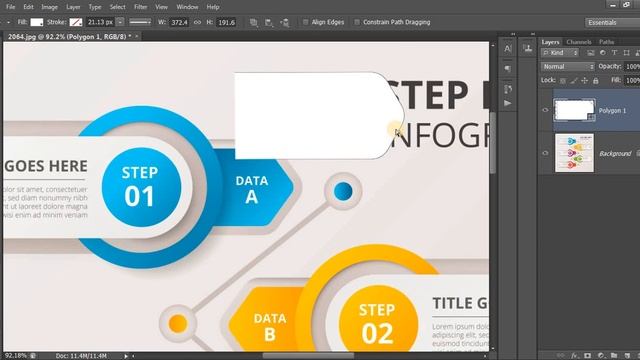This screenshot has height=360, width=640.
Task: Click the layer style fx icon
Action: coord(575,356)
